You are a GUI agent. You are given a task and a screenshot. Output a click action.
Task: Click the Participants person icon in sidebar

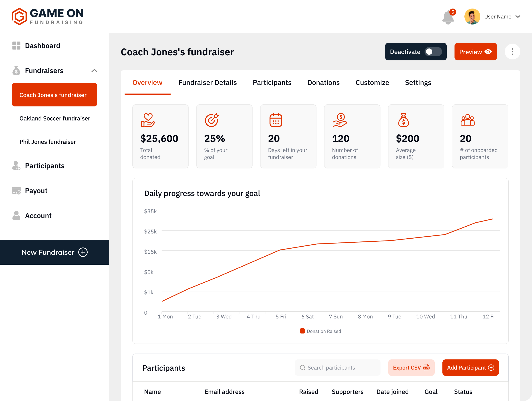(x=16, y=166)
